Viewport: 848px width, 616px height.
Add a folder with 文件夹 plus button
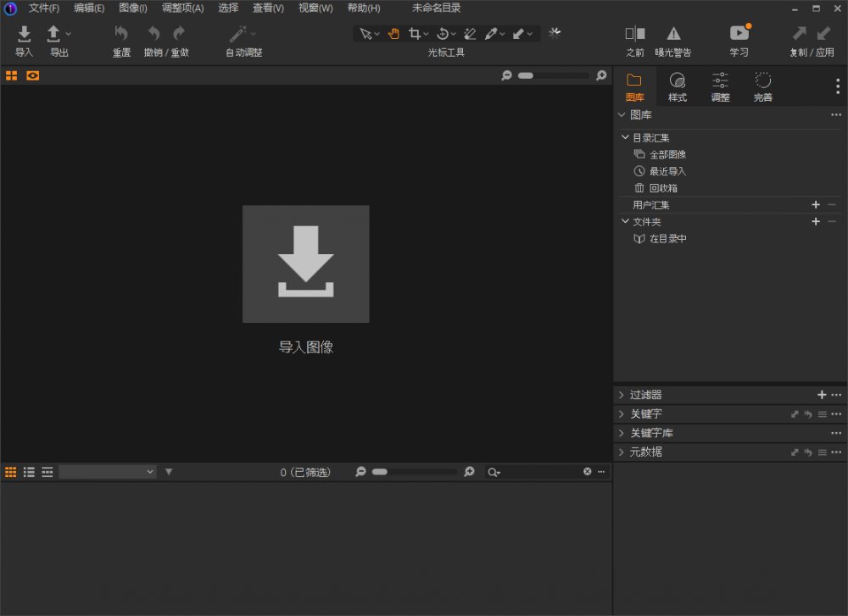coord(816,221)
